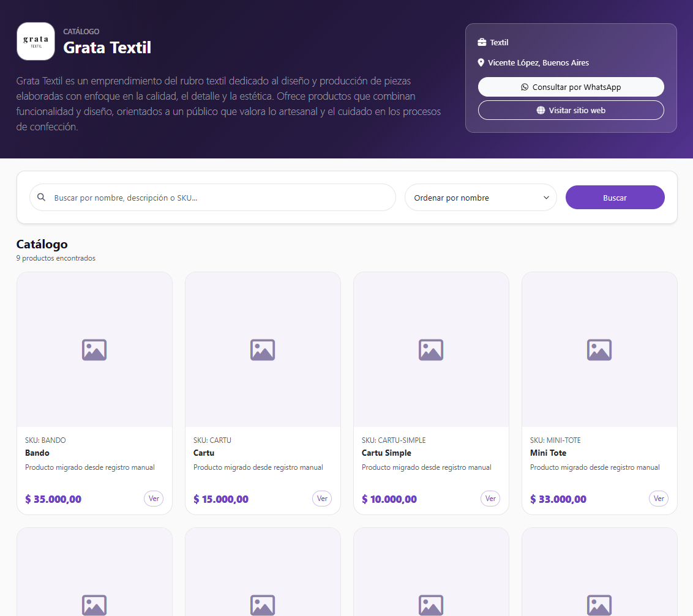Click Vicente López, Buenos Aires text
Viewport: 693px width, 616px height.
538,63
